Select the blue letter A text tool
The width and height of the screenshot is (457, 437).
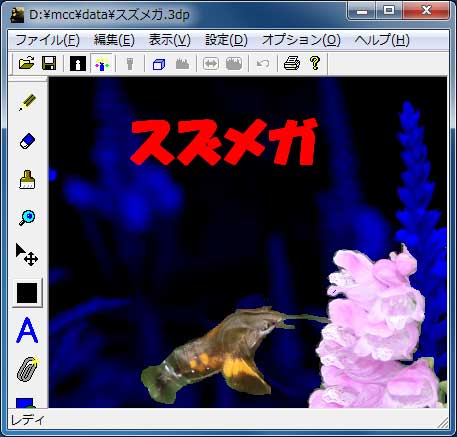tap(27, 331)
